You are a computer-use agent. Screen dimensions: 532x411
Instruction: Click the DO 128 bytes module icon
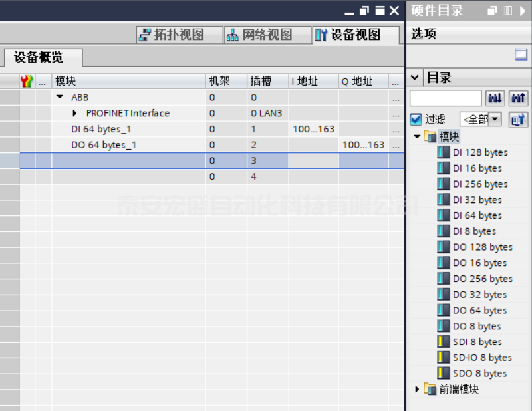[x=443, y=247]
